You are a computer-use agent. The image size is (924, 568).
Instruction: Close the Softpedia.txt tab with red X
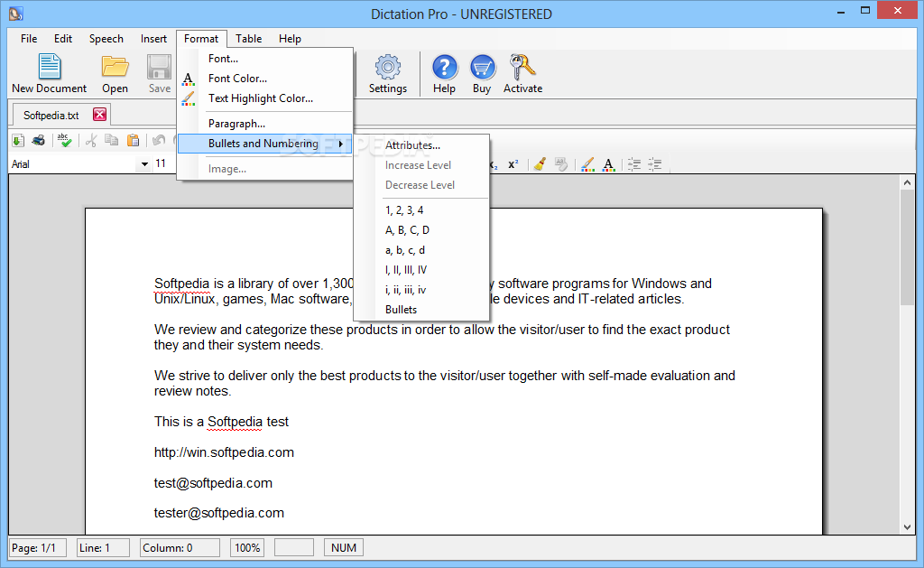99,115
